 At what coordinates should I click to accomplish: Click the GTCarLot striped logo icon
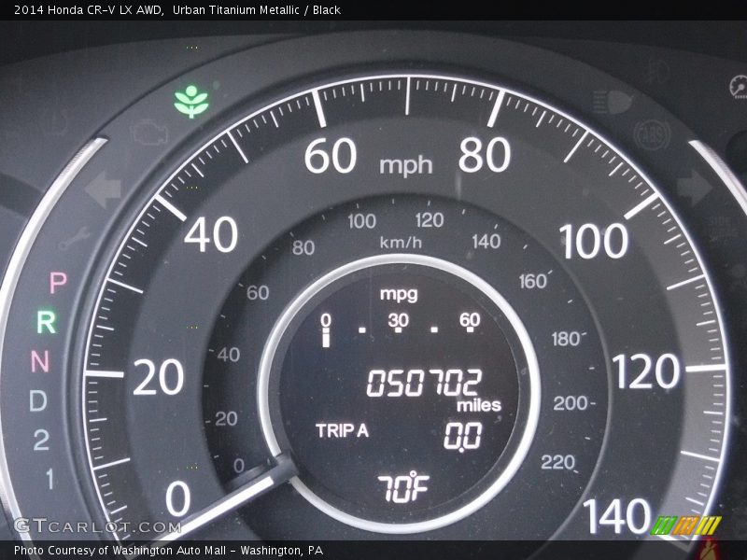tap(685, 525)
